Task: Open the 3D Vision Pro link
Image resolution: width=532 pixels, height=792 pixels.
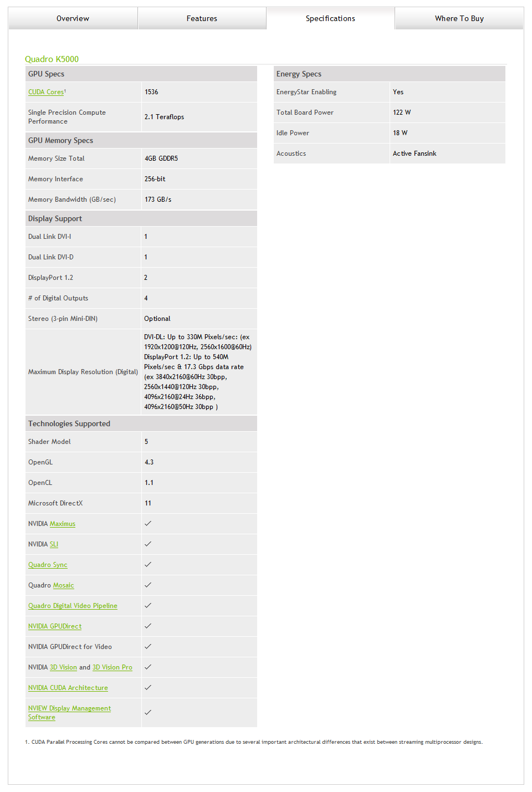Action: click(112, 667)
